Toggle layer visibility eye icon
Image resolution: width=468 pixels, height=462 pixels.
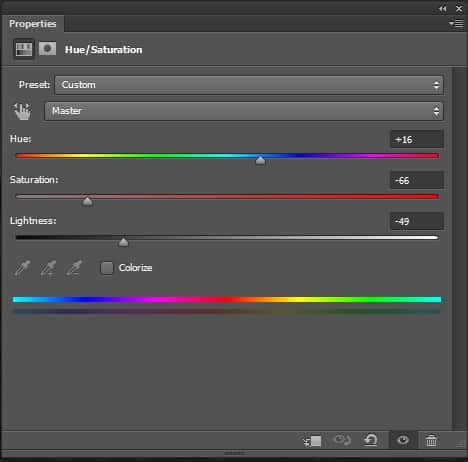click(x=403, y=440)
